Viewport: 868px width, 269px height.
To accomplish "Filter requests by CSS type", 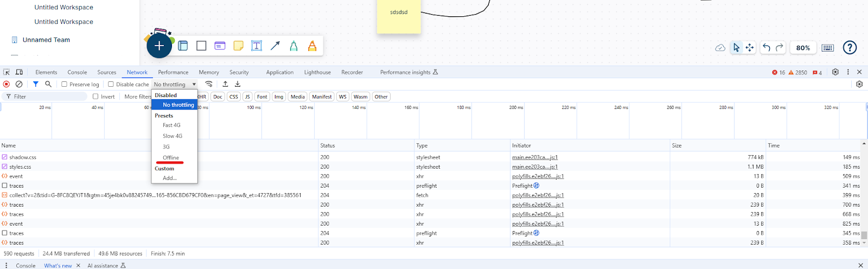I will [234, 97].
